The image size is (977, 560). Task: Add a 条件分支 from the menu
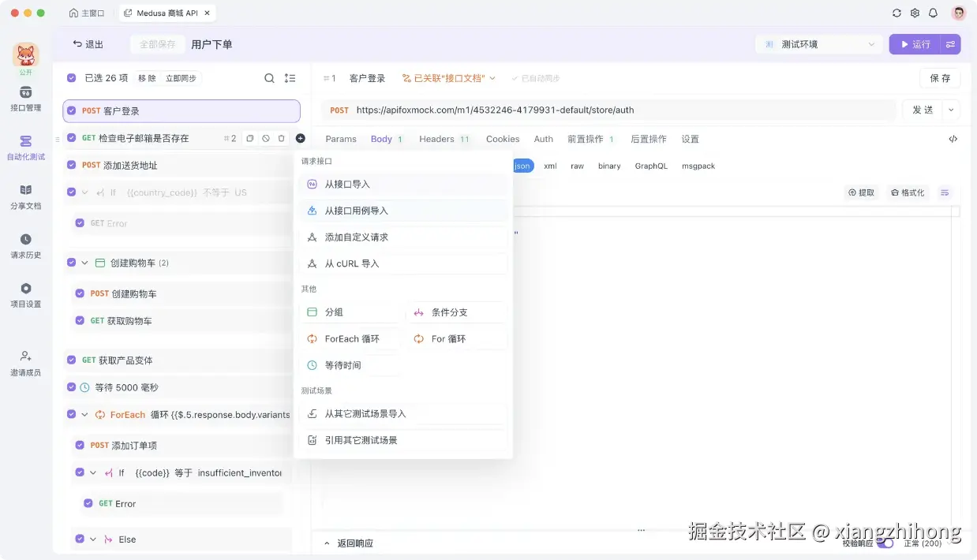pyautogui.click(x=457, y=312)
